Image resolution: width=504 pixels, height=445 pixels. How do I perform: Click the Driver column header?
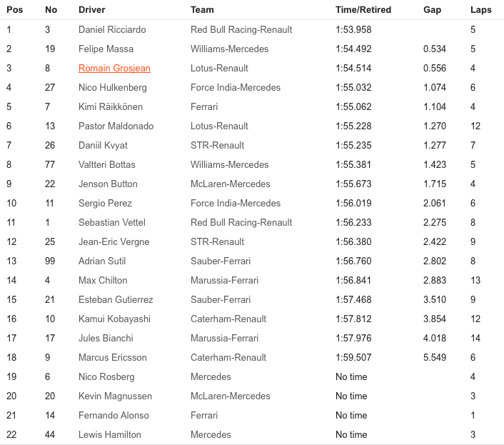[x=91, y=10]
